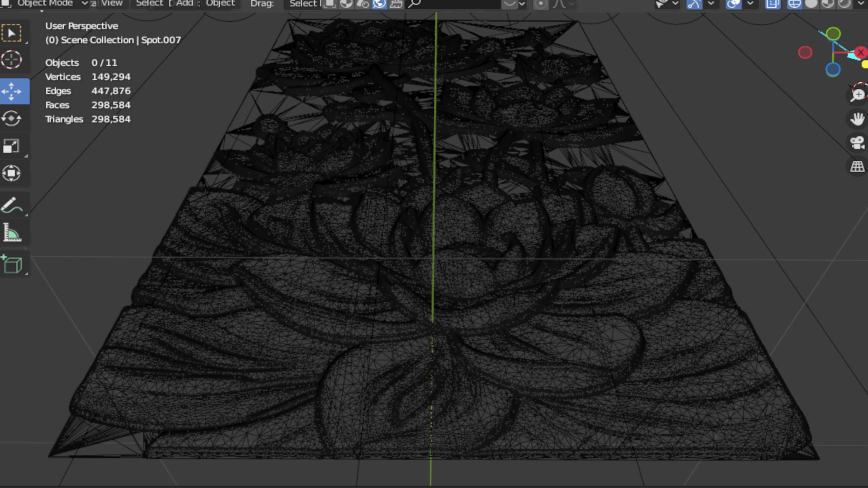868x488 pixels.
Task: Select the Cursor tool
Action: click(x=12, y=60)
